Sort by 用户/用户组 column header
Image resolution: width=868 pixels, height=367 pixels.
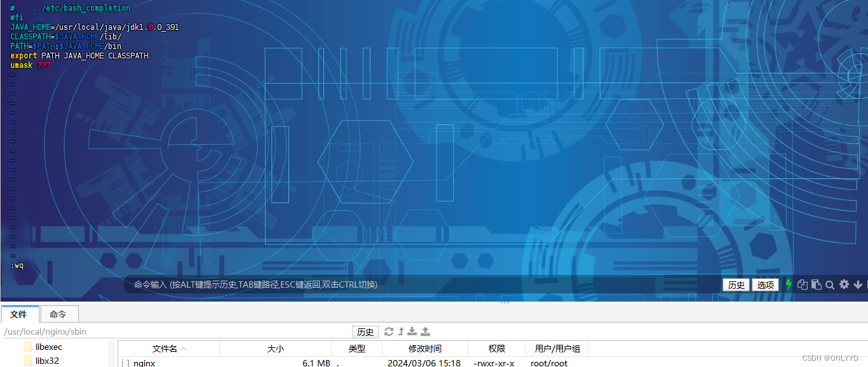tap(557, 349)
